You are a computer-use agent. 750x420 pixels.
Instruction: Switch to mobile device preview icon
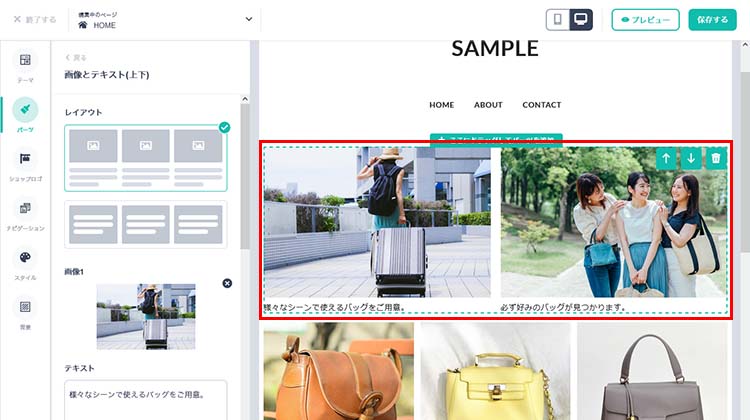click(x=558, y=20)
